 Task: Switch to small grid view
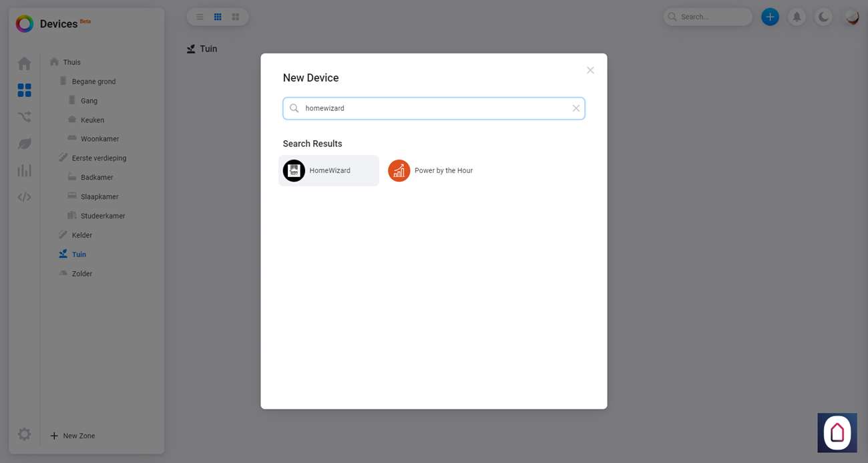(x=218, y=17)
